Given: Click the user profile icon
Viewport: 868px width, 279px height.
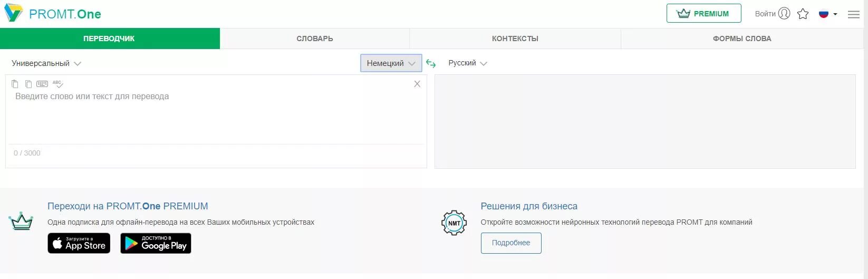Looking at the screenshot, I should click(x=784, y=14).
